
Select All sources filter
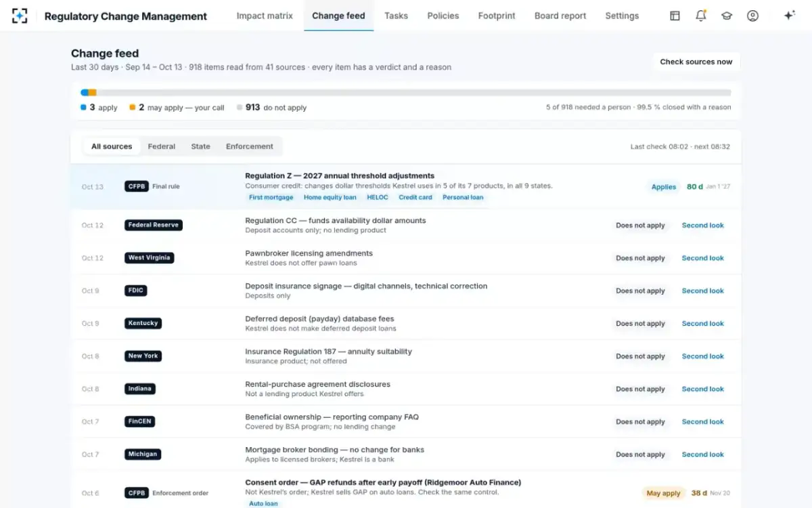click(112, 146)
